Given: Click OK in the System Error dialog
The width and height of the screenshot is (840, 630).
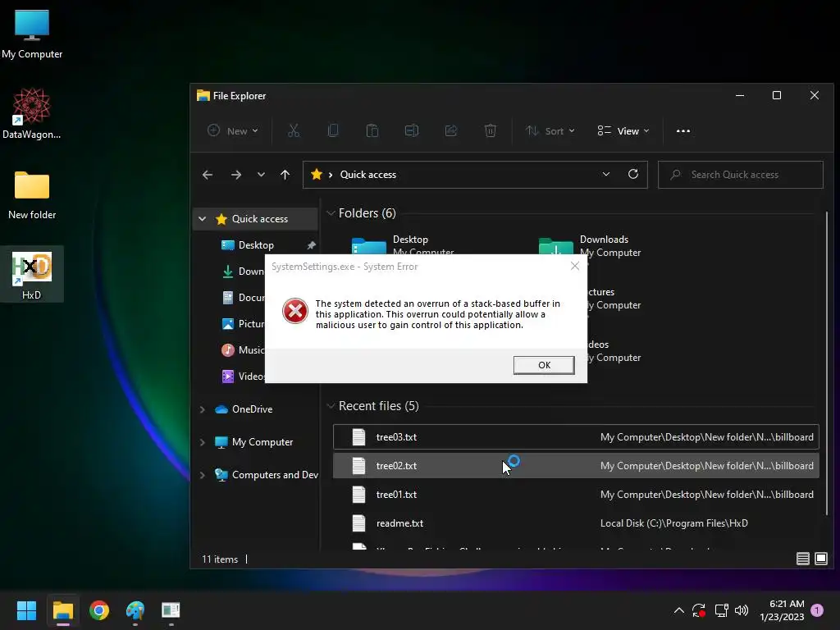Looking at the screenshot, I should pyautogui.click(x=544, y=365).
